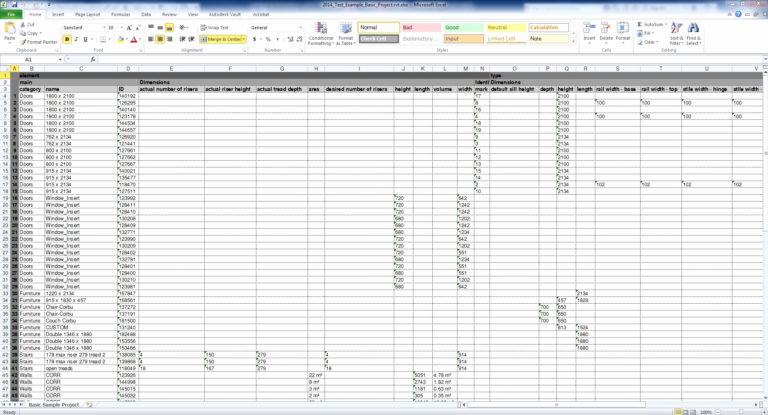Image resolution: width=768 pixels, height=415 pixels.
Task: Apply the Normal cell style
Action: click(379, 27)
